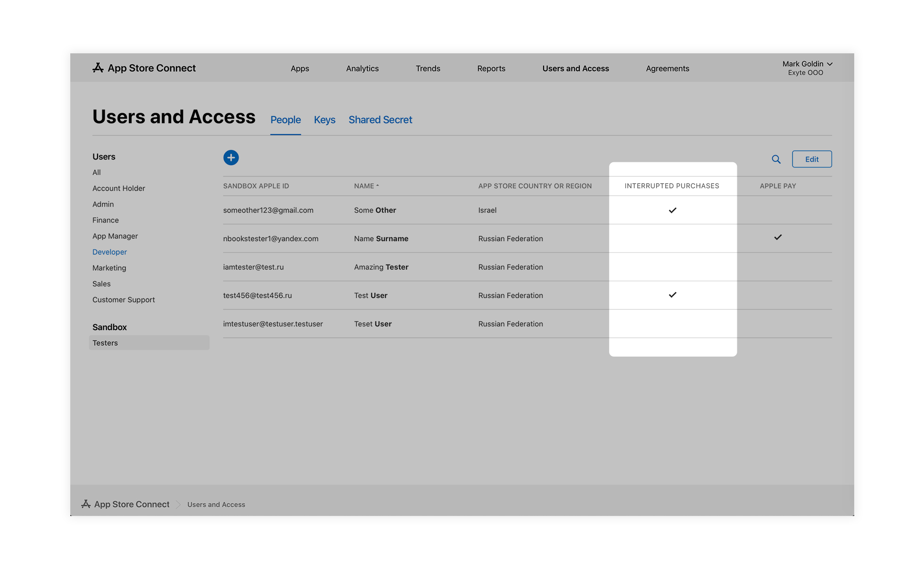Sort by the NAME column arrow

(x=378, y=186)
